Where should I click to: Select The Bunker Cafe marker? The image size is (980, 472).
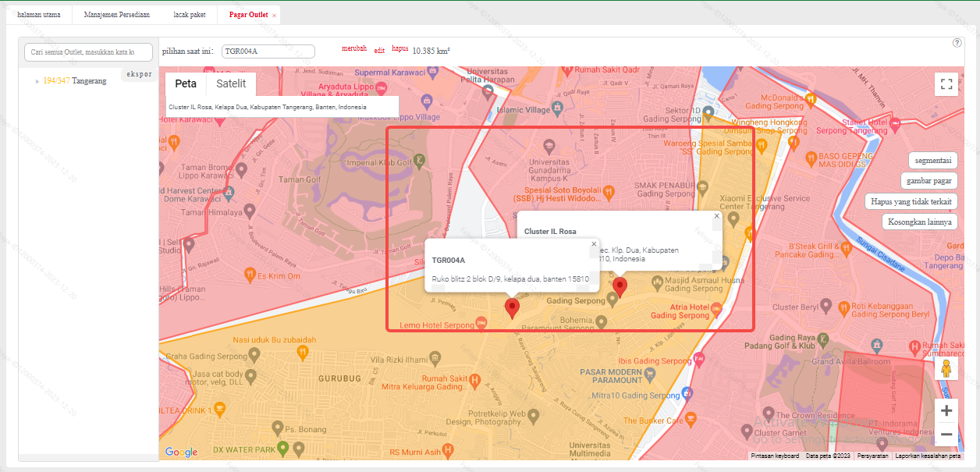point(691,420)
